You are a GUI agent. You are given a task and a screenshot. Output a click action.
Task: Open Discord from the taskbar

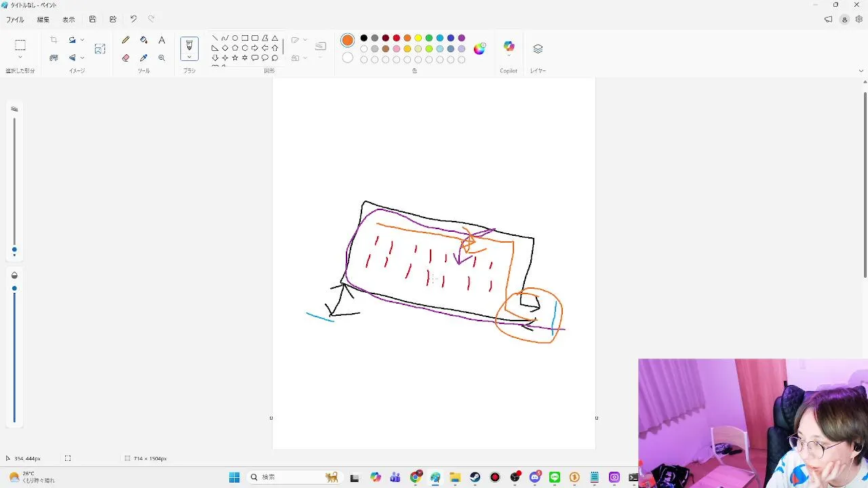(535, 477)
